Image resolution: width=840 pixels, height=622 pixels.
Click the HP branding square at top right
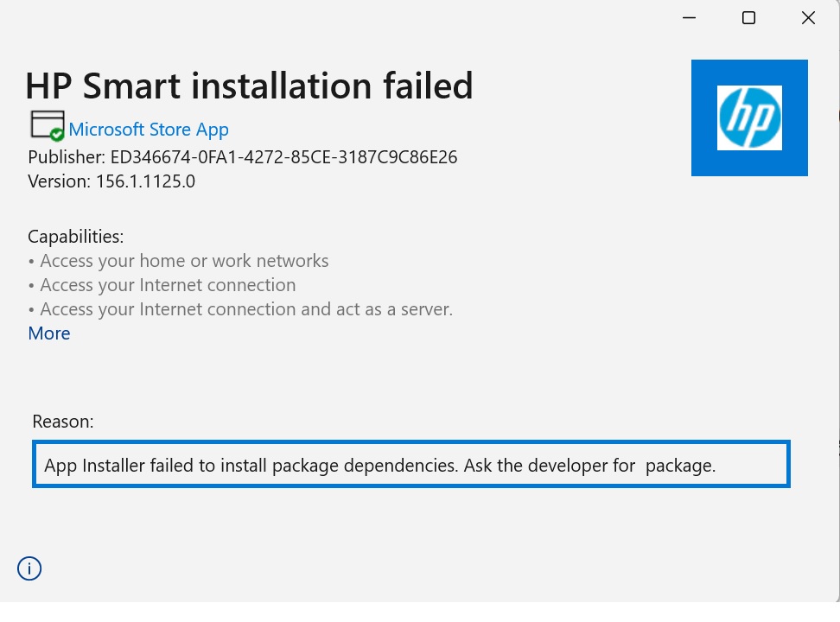pyautogui.click(x=748, y=117)
